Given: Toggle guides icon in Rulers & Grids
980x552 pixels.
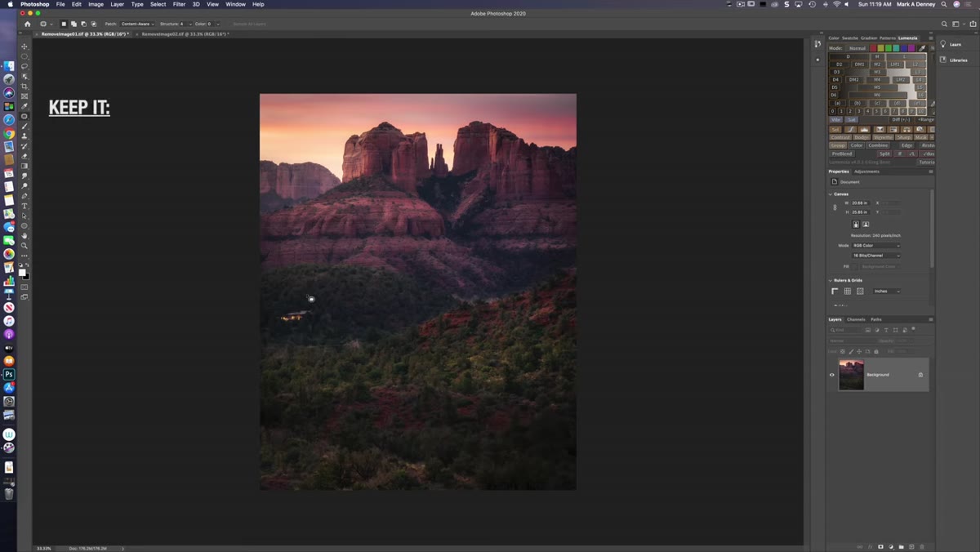Looking at the screenshot, I should (x=860, y=291).
